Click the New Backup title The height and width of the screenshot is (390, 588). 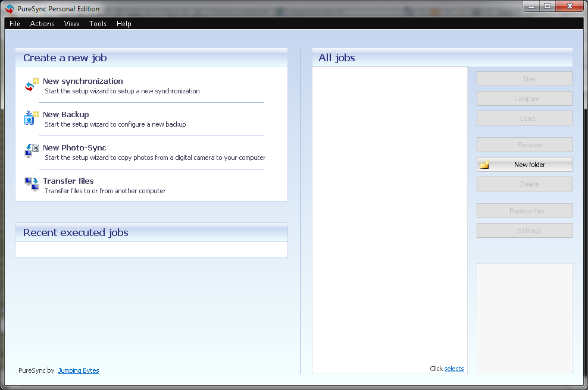(x=66, y=114)
